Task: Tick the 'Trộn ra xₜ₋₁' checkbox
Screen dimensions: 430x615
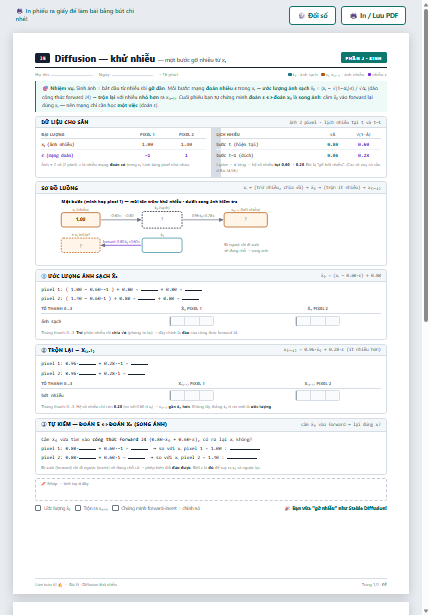Action: click(x=78, y=508)
